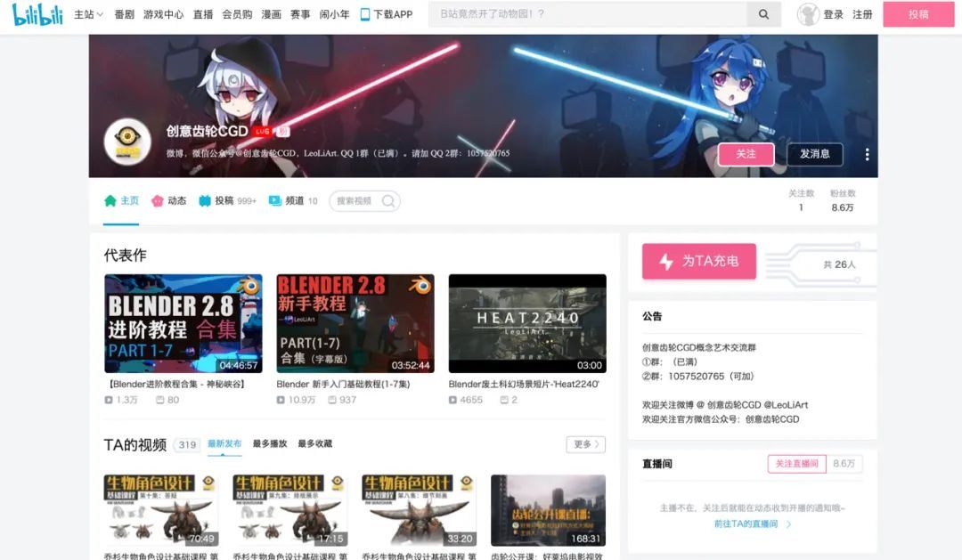Click the 8.6万 live room follower count
The image size is (962, 560).
click(x=844, y=464)
